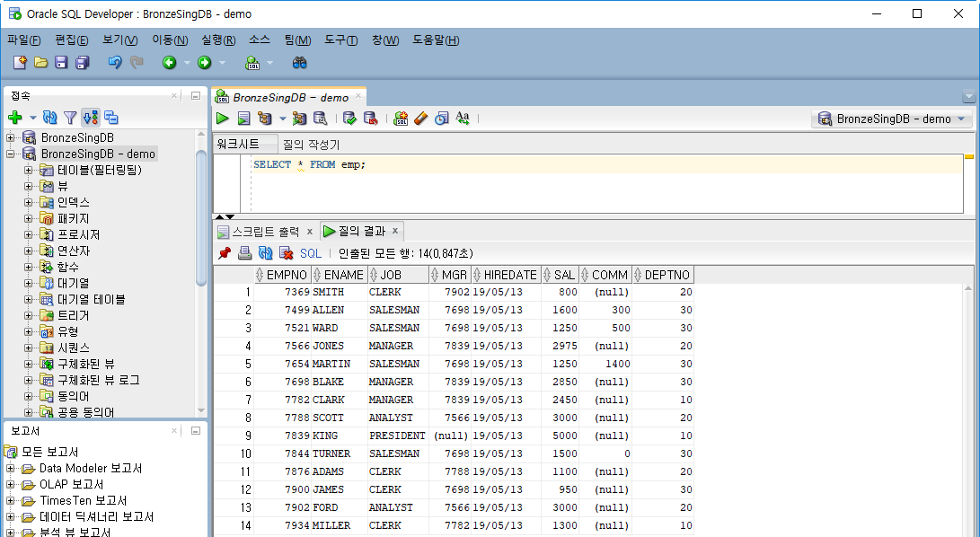This screenshot has width=980, height=537.
Task: Click the Unshared SQL Worksheet icon
Action: tap(401, 119)
